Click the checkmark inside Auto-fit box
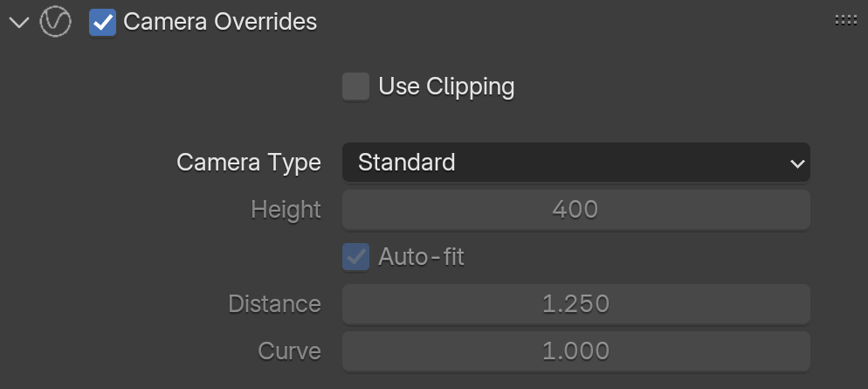868x389 pixels. (356, 257)
